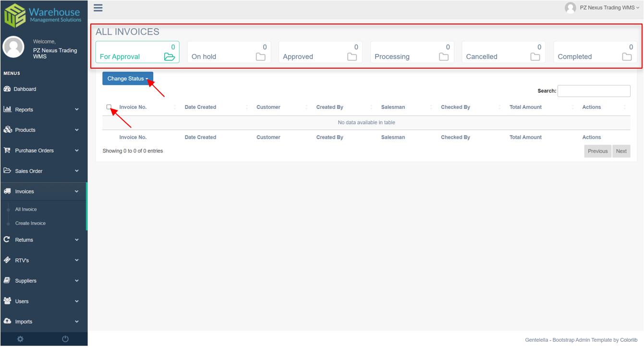Screen dimensions: 644x348
Task: Open the Change Status dropdown
Action: (x=127, y=78)
